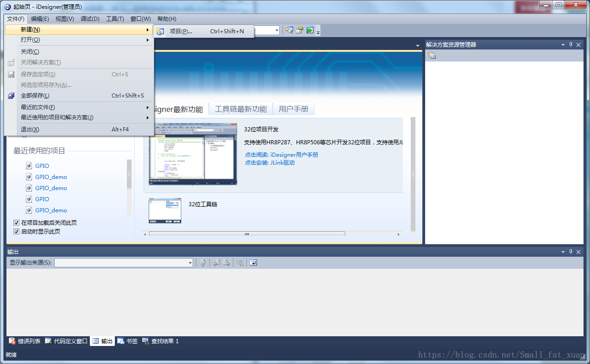Click the 32位工具链 thumbnail image
This screenshot has width=590, height=364.
[x=165, y=211]
